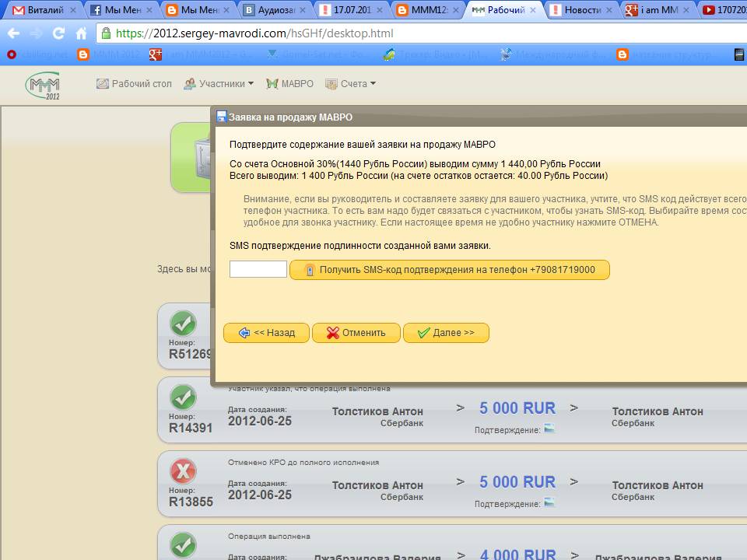
Task: Open the Рабочий стол menu item
Action: pos(134,84)
